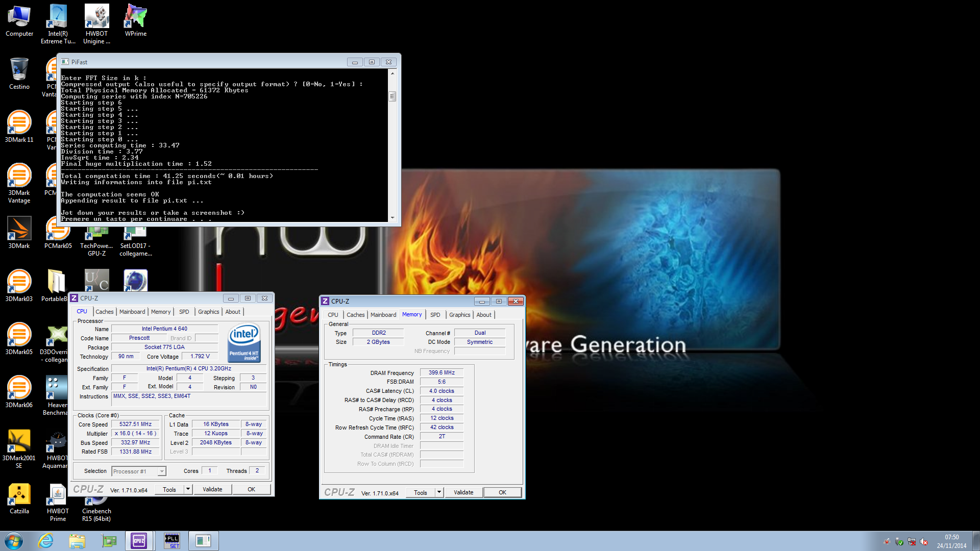This screenshot has height=551, width=980.
Task: Open About tab in left CPU-Z
Action: [x=233, y=312]
